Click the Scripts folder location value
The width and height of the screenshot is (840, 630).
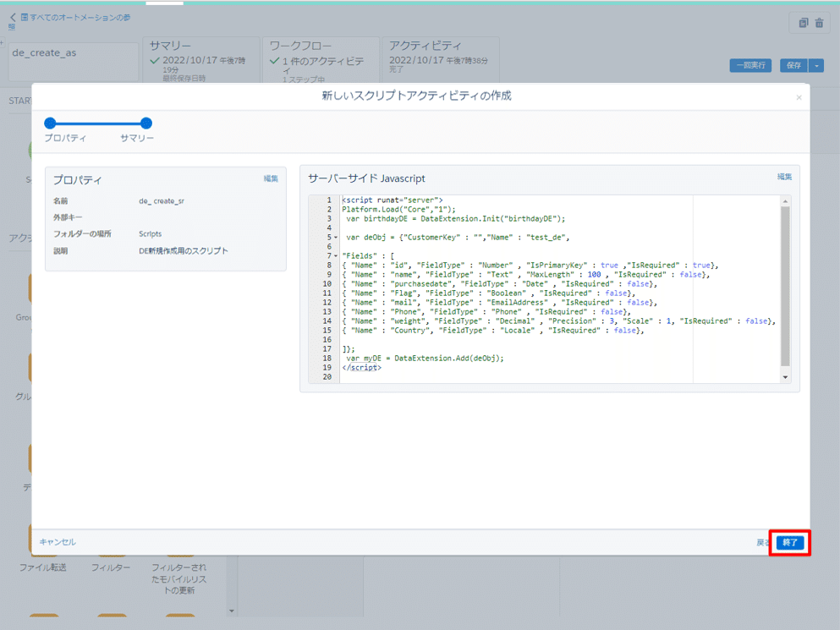[x=150, y=234]
